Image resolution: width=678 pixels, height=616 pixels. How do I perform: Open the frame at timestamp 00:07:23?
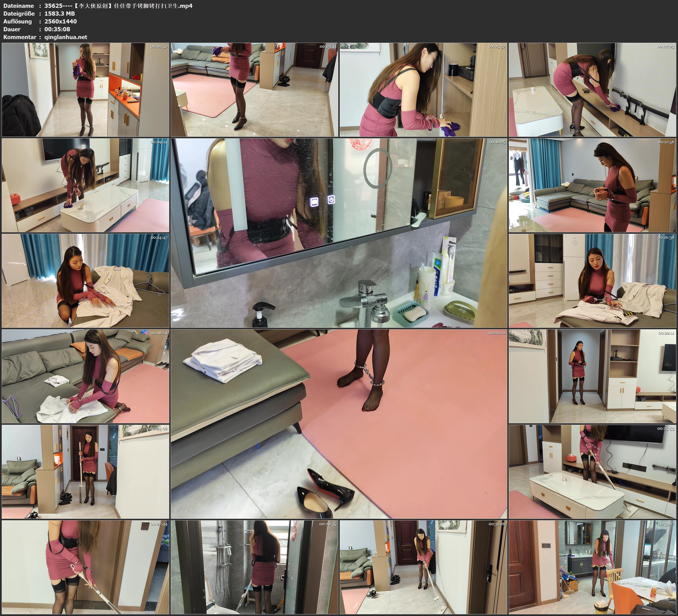[592, 90]
